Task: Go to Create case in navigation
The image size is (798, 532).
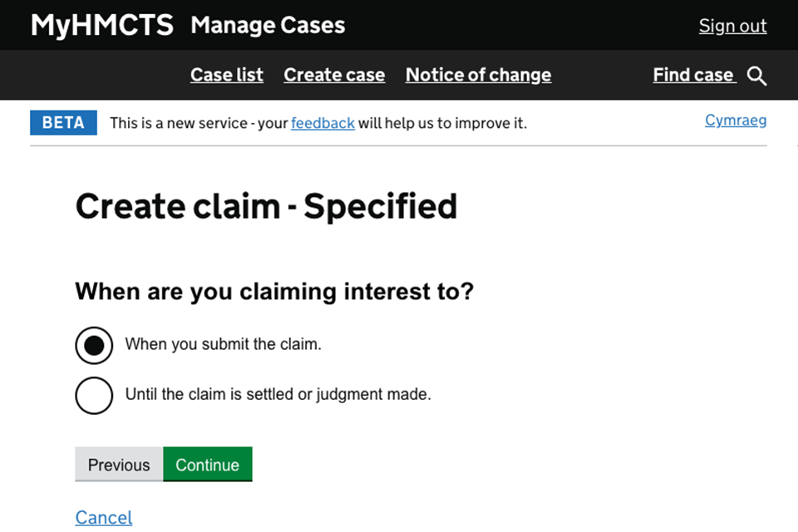Action: click(x=334, y=75)
